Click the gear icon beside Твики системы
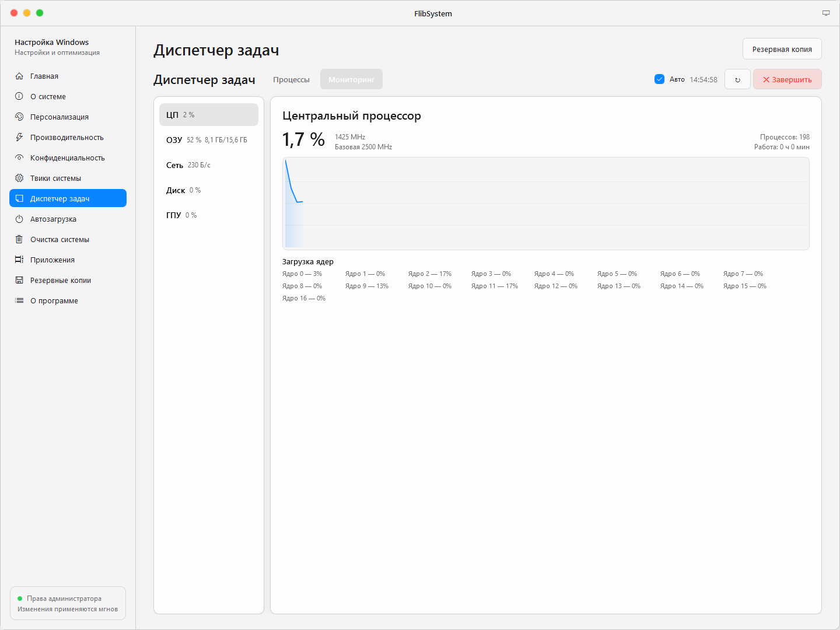Image resolution: width=840 pixels, height=630 pixels. [19, 178]
